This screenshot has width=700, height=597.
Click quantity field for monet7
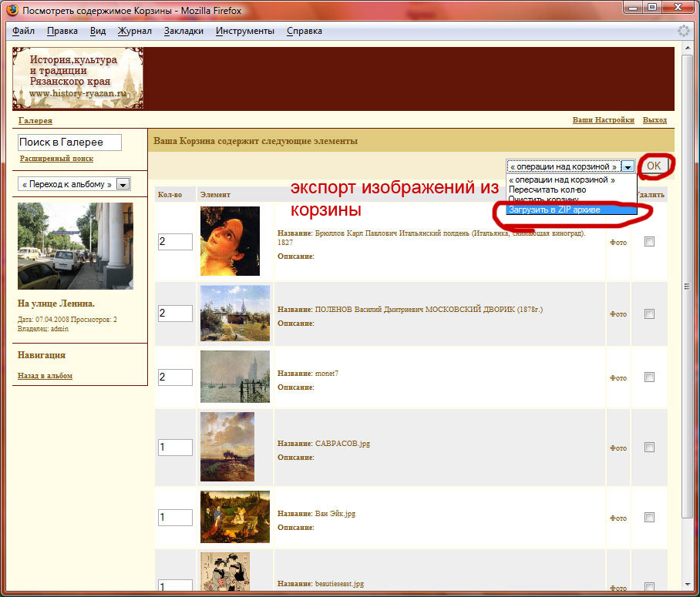(175, 377)
